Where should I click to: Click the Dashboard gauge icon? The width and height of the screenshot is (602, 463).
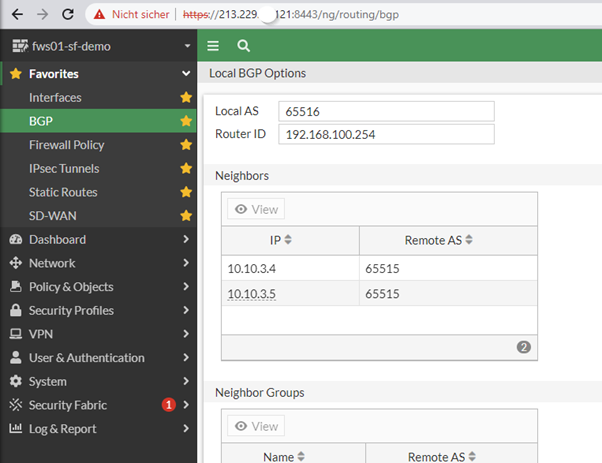(x=16, y=240)
